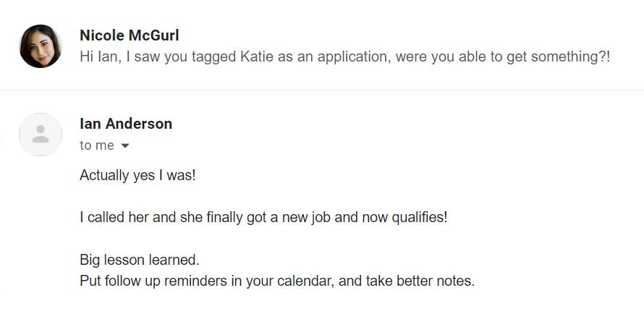Select the Ian Anderson sender name
This screenshot has height=314, width=644.
(126, 124)
